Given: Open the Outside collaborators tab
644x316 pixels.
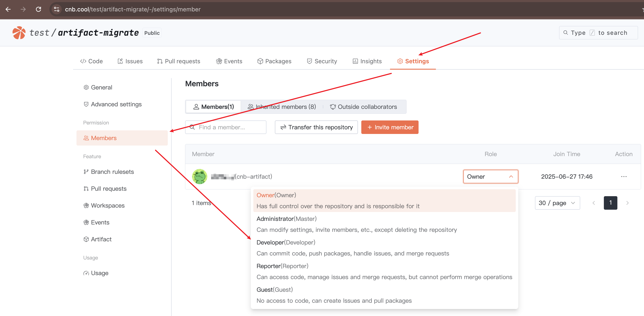Looking at the screenshot, I should (x=364, y=107).
